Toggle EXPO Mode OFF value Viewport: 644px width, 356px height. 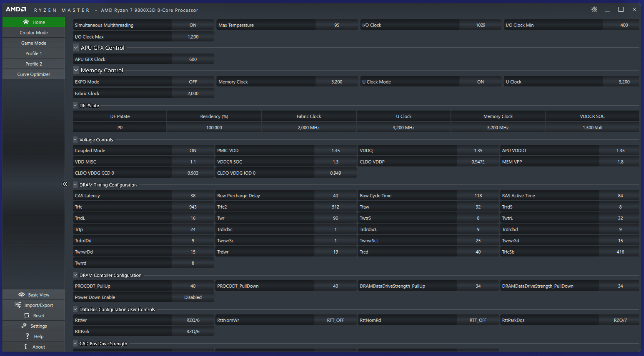pyautogui.click(x=193, y=82)
